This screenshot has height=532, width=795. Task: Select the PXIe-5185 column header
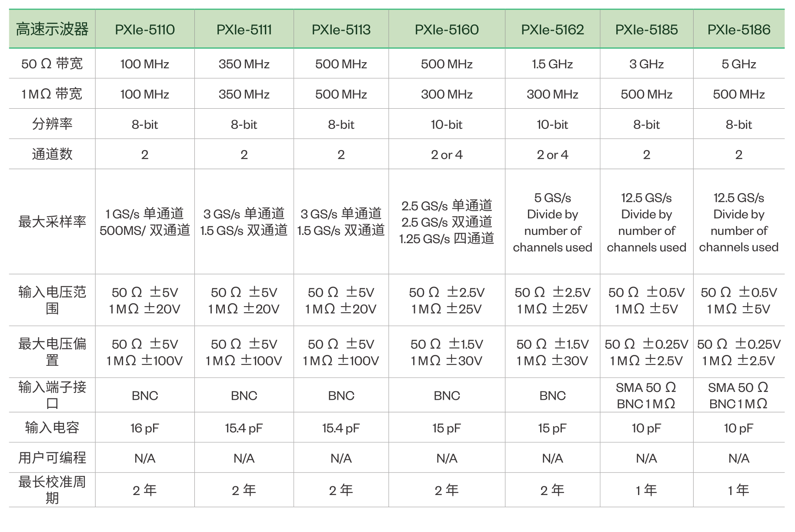coord(646,30)
